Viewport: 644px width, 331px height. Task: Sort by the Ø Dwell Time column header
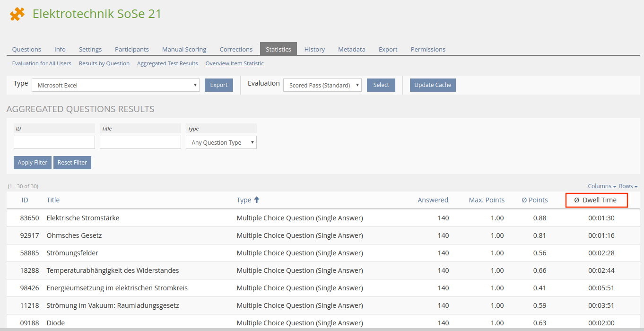(596, 200)
